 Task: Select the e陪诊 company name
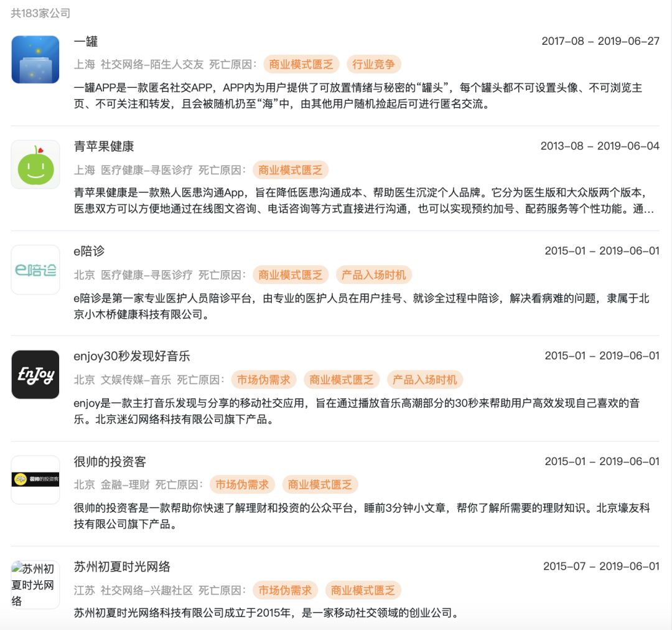point(89,252)
